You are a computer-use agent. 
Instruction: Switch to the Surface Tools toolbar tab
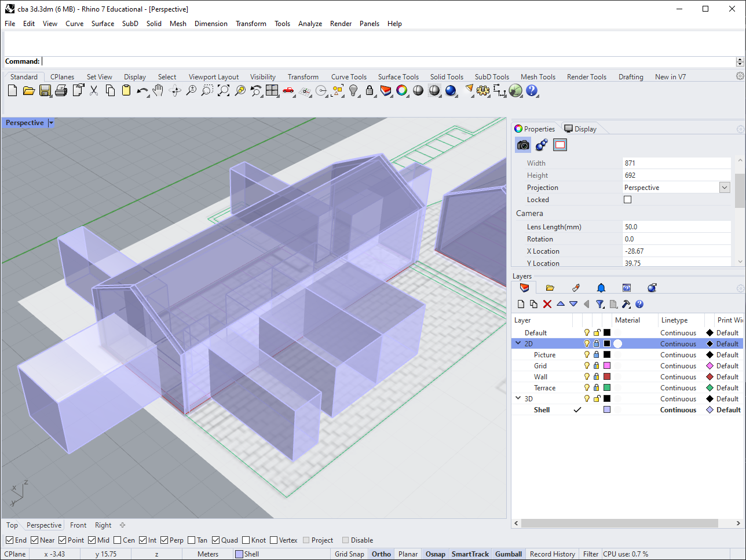(x=398, y=77)
